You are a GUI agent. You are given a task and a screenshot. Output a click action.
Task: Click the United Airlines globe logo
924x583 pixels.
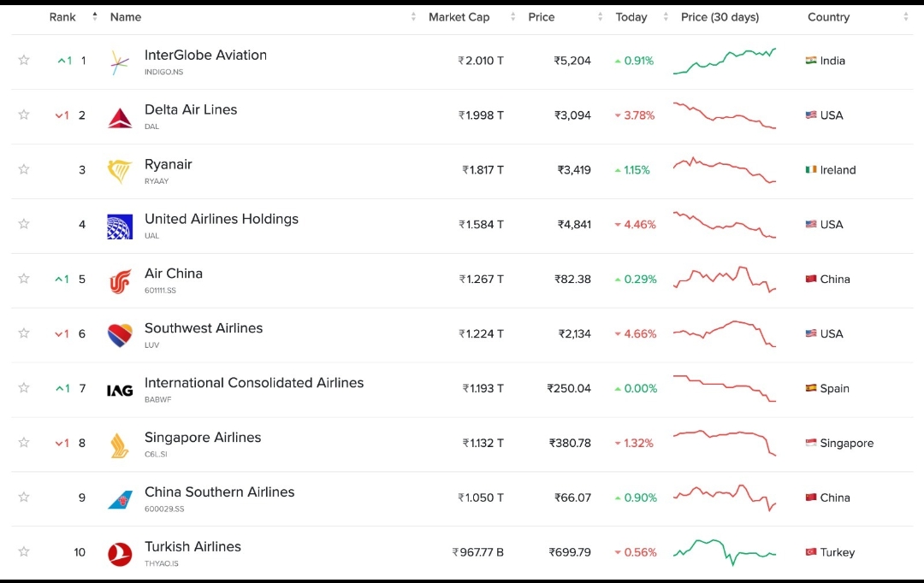click(119, 225)
